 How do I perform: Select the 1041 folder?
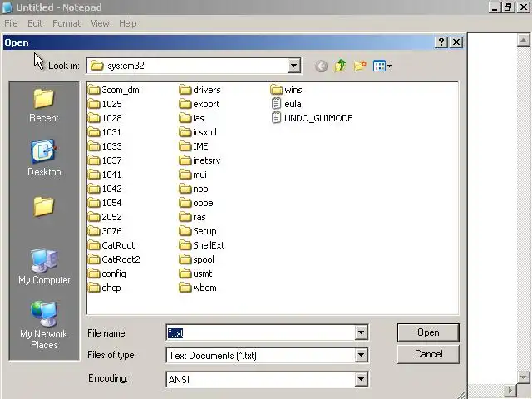click(105, 175)
